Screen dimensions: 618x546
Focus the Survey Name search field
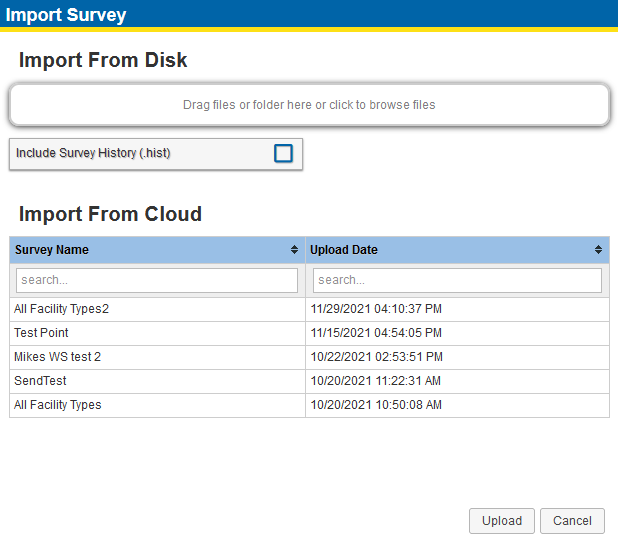click(157, 280)
